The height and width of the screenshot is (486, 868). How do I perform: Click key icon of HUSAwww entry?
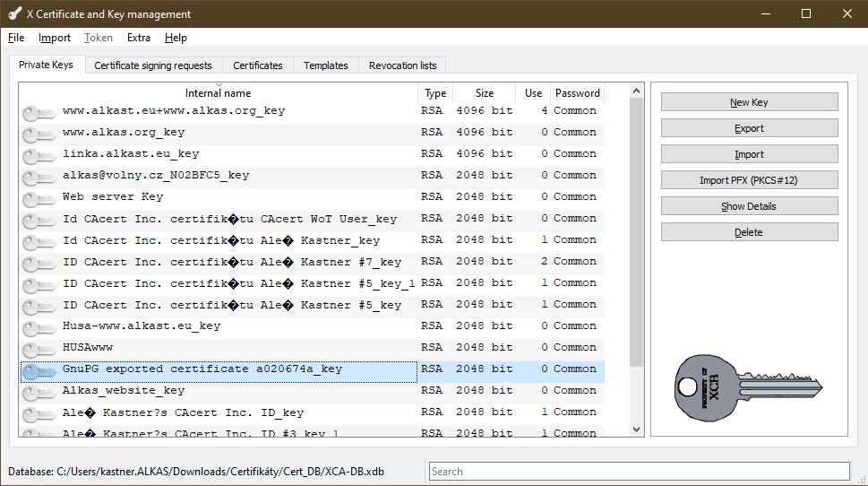click(x=39, y=349)
